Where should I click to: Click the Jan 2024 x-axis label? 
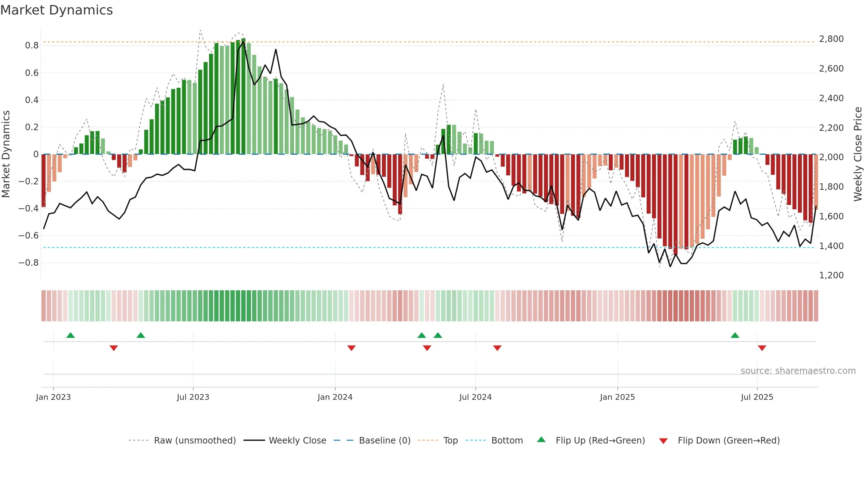click(335, 397)
